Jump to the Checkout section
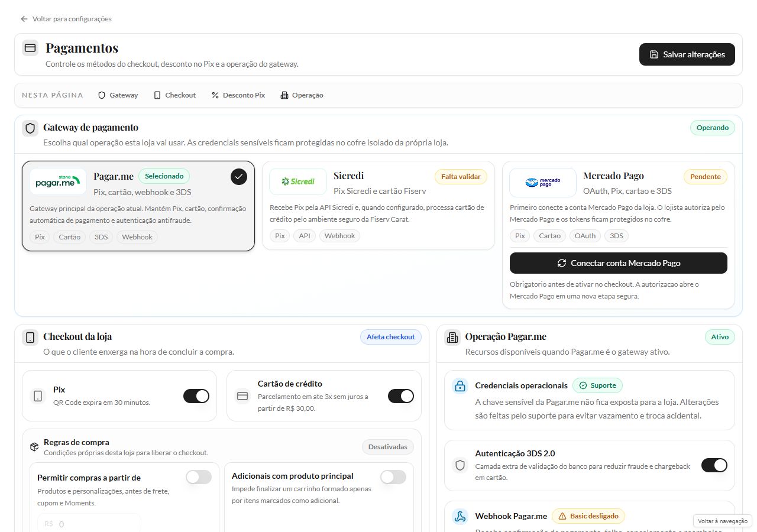 pyautogui.click(x=174, y=95)
